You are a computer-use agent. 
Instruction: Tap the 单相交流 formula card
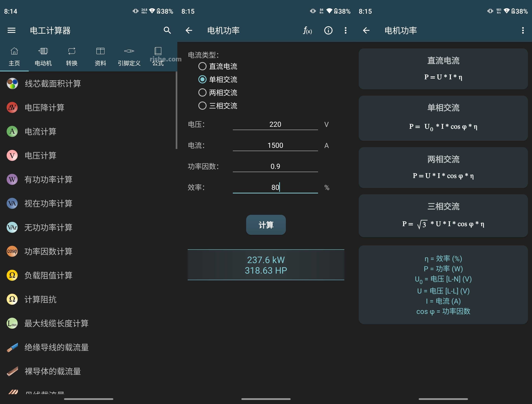coord(443,118)
